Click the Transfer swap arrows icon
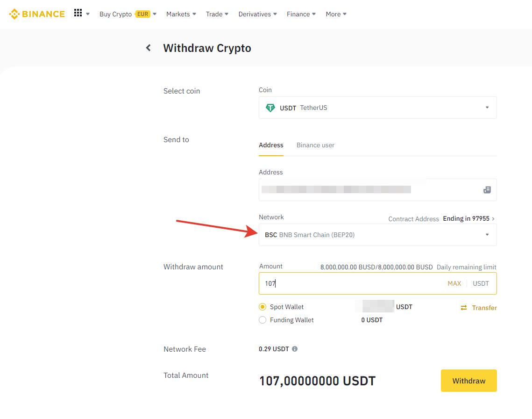 (464, 308)
